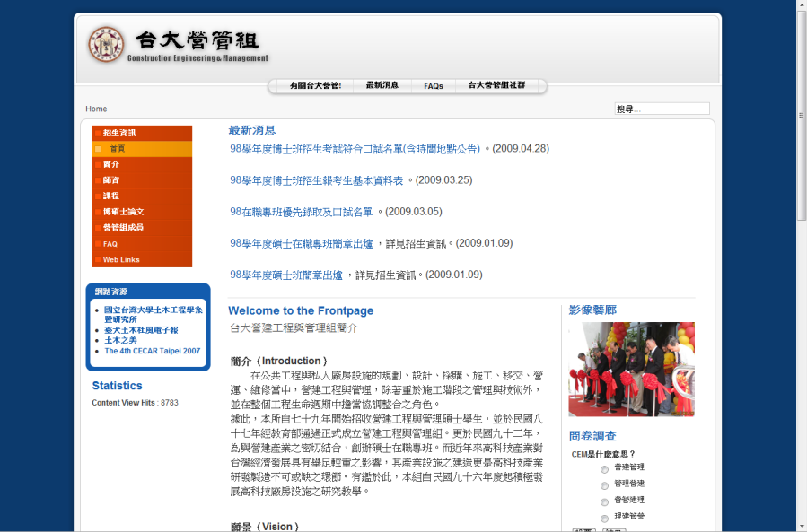This screenshot has width=807, height=532.
Task: Click the scrollbar up arrow
Action: click(x=801, y=5)
